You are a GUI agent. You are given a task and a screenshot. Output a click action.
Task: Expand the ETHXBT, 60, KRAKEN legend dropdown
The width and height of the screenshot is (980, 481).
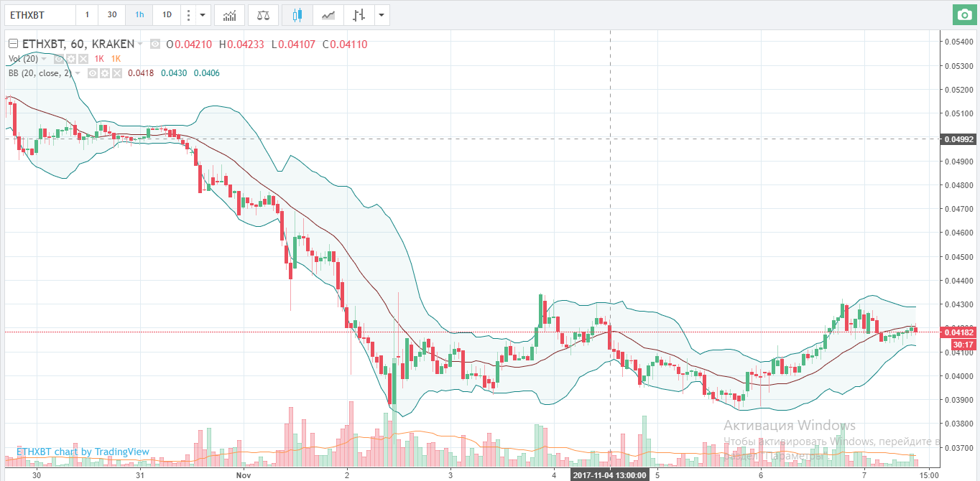pyautogui.click(x=139, y=44)
